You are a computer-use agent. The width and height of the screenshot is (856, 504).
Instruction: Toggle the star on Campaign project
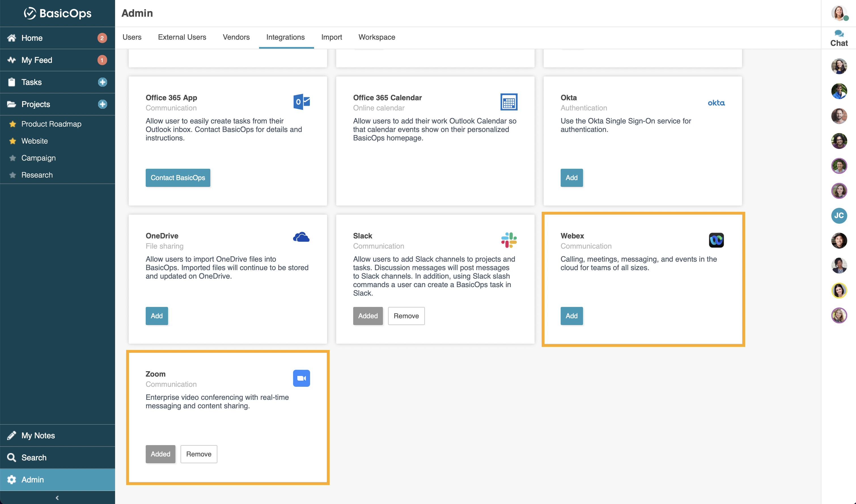click(13, 158)
